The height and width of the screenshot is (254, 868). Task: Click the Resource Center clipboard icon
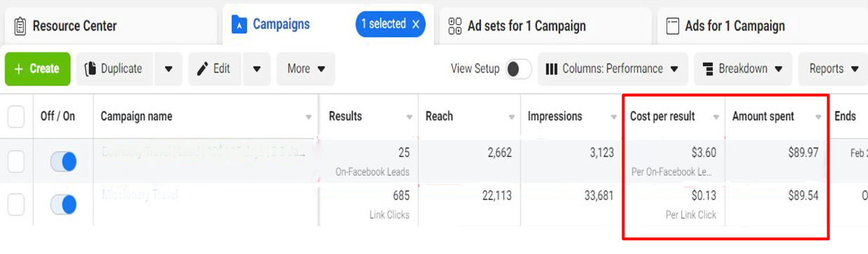click(x=20, y=26)
